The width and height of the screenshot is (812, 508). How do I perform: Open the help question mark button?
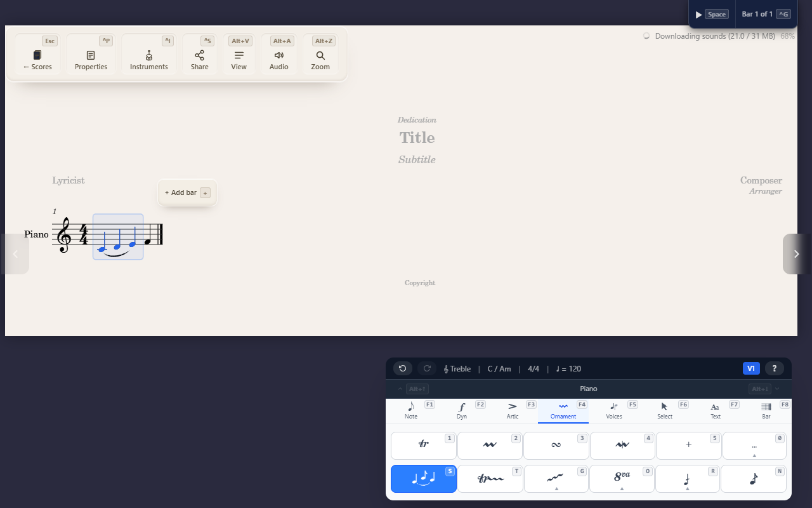click(x=775, y=368)
